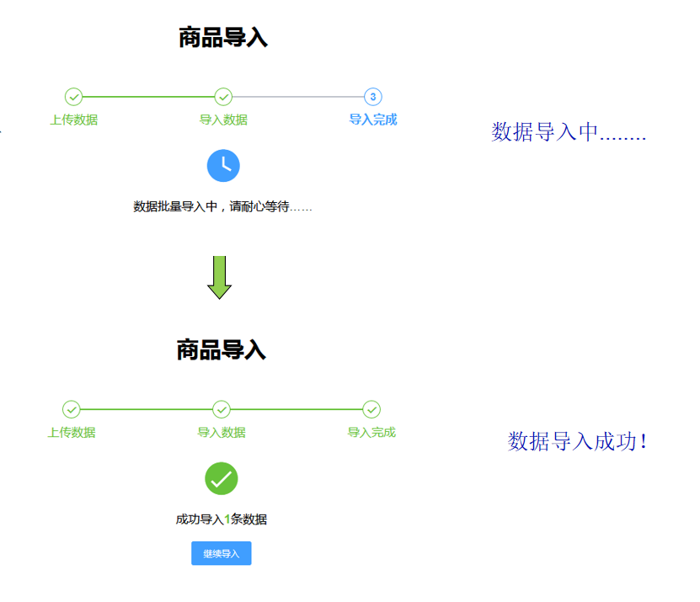Select the lower green 导入数据 step label
Viewport: 700px width, 602px height.
(222, 433)
